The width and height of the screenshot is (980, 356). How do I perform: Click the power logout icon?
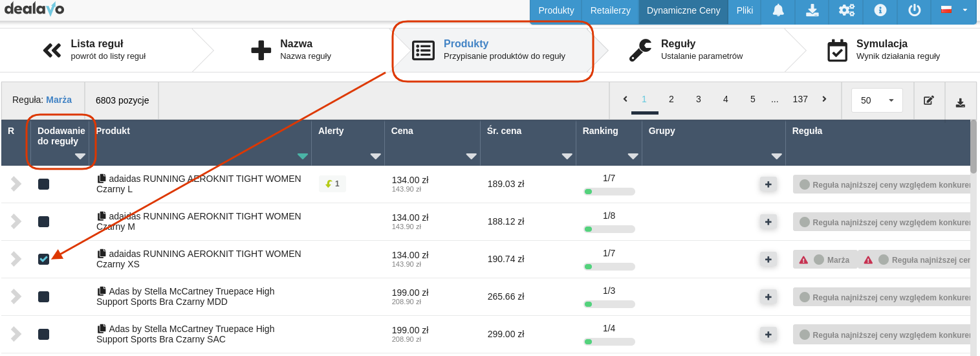914,10
